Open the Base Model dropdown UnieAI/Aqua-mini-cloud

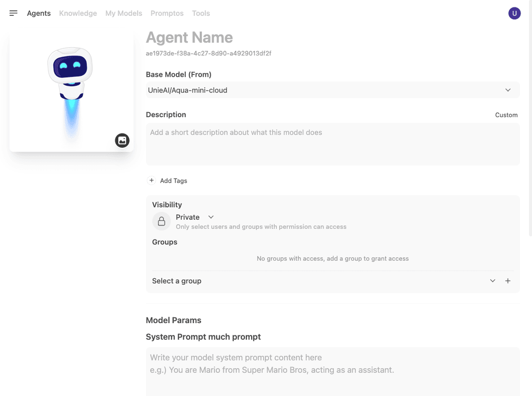[332, 90]
